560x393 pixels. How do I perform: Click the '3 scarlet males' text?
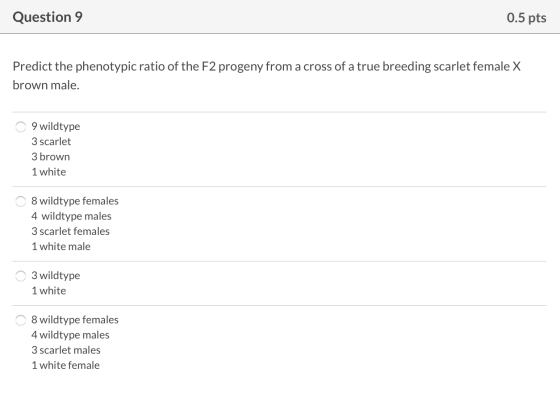tap(66, 350)
